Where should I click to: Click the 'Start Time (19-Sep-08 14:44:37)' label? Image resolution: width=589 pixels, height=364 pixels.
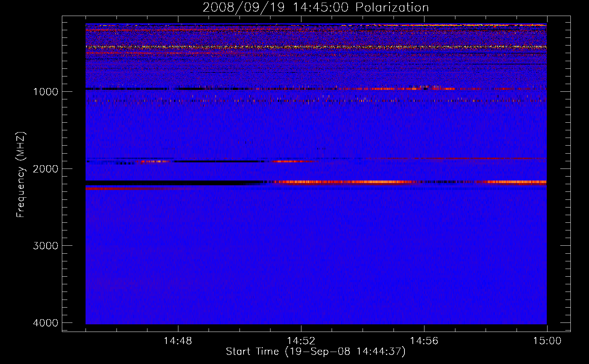click(316, 352)
